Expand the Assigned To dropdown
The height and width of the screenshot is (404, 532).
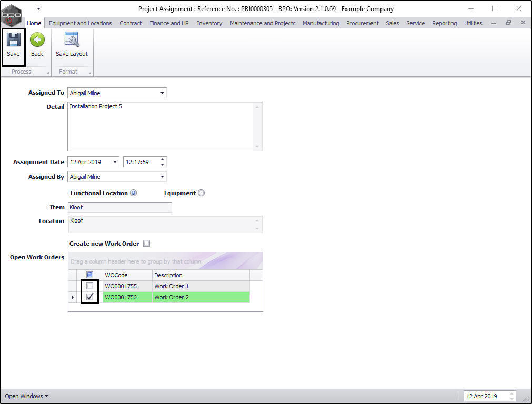[x=162, y=93]
